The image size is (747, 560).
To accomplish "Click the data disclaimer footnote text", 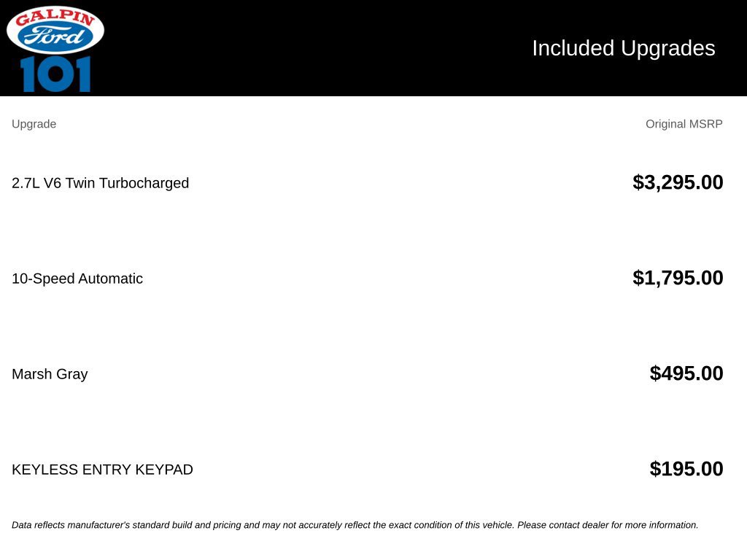I will (x=355, y=525).
